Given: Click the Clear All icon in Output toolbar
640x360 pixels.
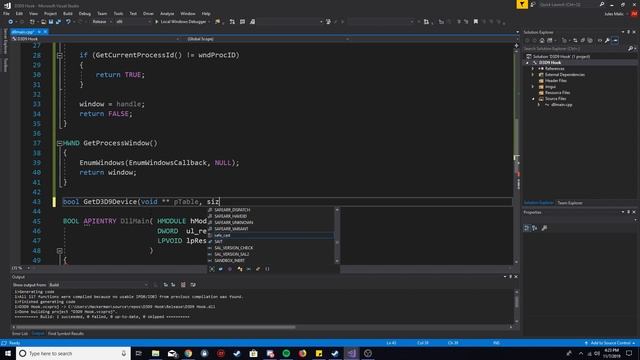Looking at the screenshot, I should tap(183, 285).
